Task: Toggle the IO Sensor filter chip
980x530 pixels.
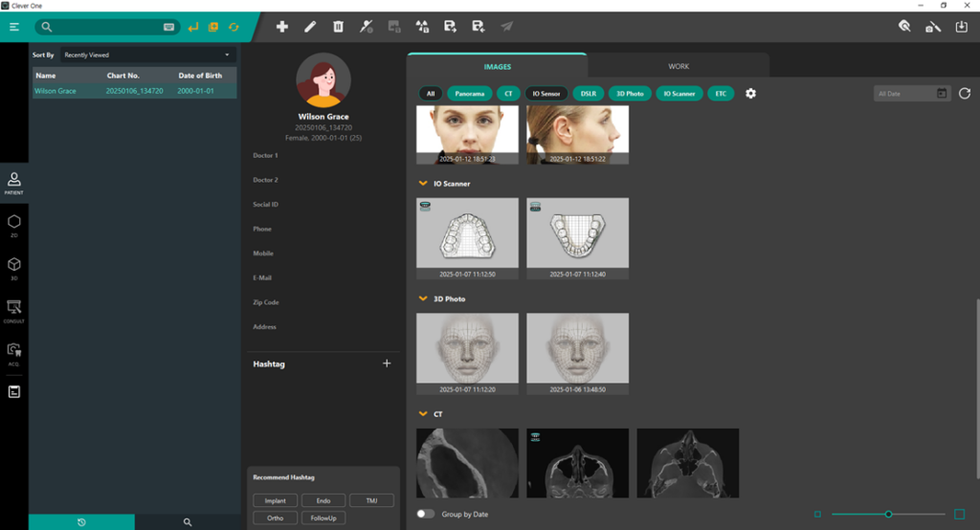Action: (x=546, y=94)
